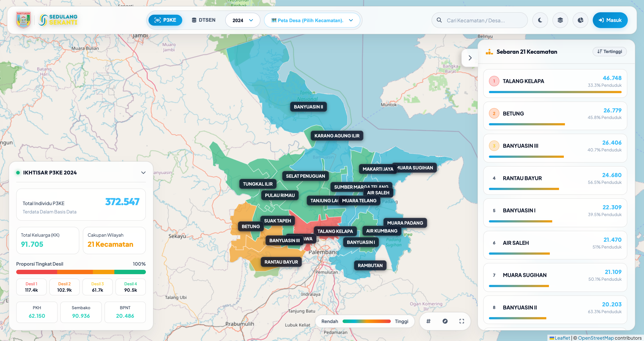Toggle dark mode moon icon
The width and height of the screenshot is (644, 341).
pyautogui.click(x=540, y=20)
